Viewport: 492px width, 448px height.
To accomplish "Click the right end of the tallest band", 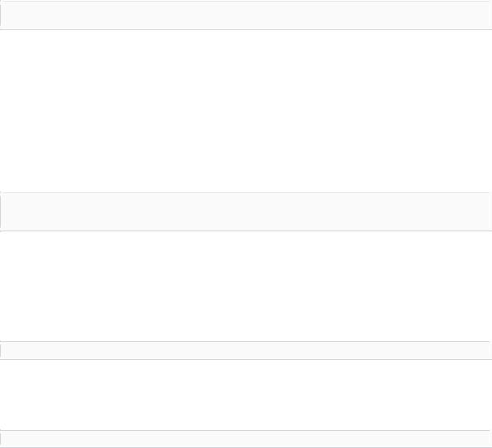I will (490, 212).
